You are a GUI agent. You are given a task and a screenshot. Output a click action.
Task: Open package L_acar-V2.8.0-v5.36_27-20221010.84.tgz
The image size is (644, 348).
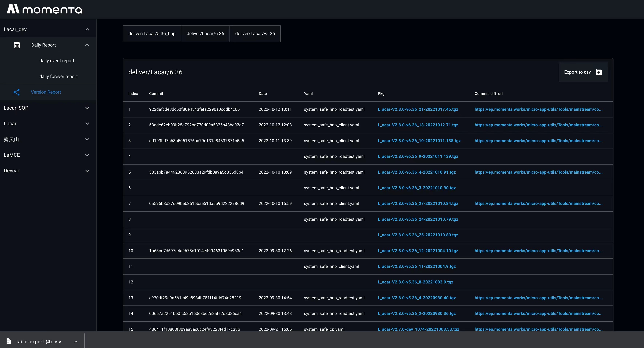[x=418, y=203]
